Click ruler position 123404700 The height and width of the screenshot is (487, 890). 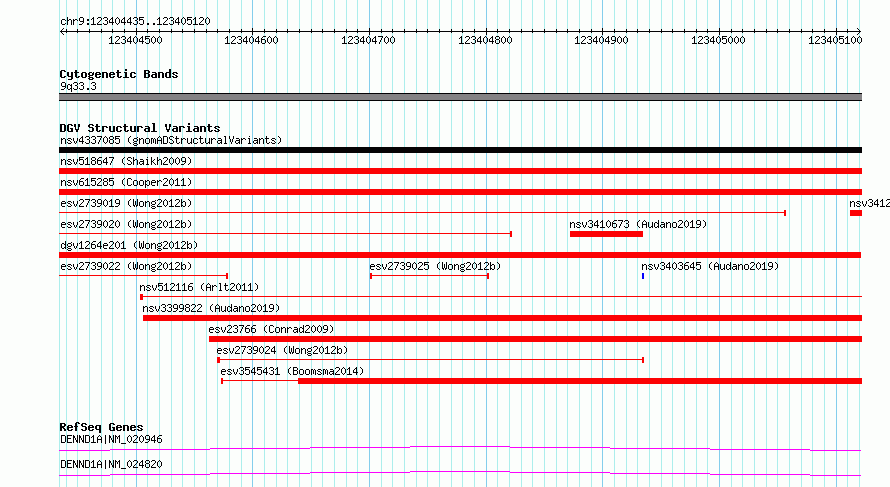(x=368, y=40)
